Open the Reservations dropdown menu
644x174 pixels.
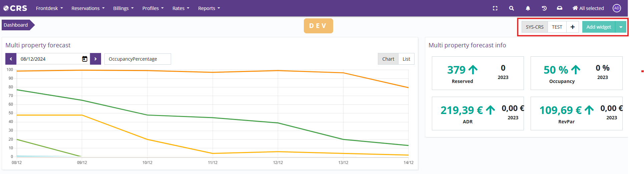tap(88, 8)
